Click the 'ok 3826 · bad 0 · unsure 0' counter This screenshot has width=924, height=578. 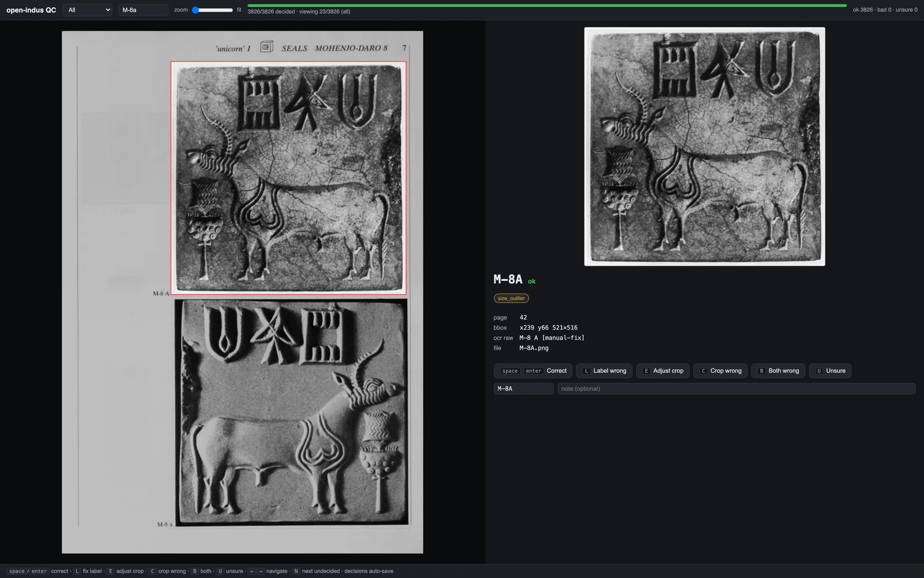coord(885,10)
